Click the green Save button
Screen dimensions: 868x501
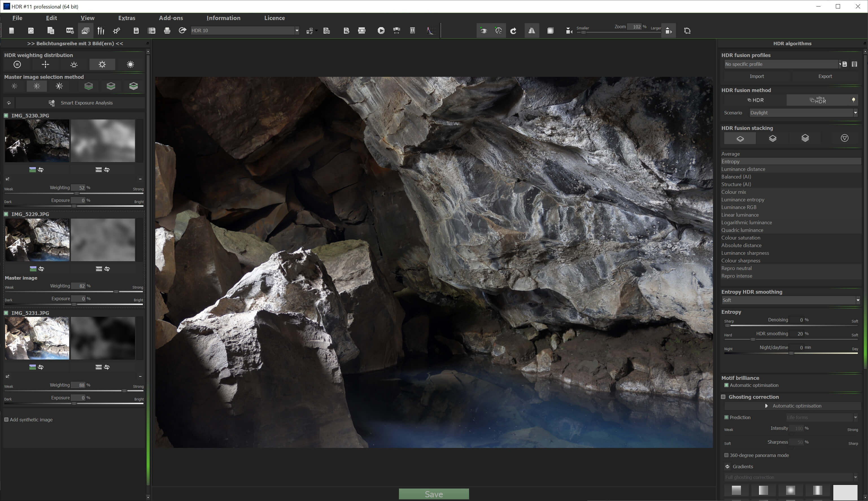click(x=433, y=494)
